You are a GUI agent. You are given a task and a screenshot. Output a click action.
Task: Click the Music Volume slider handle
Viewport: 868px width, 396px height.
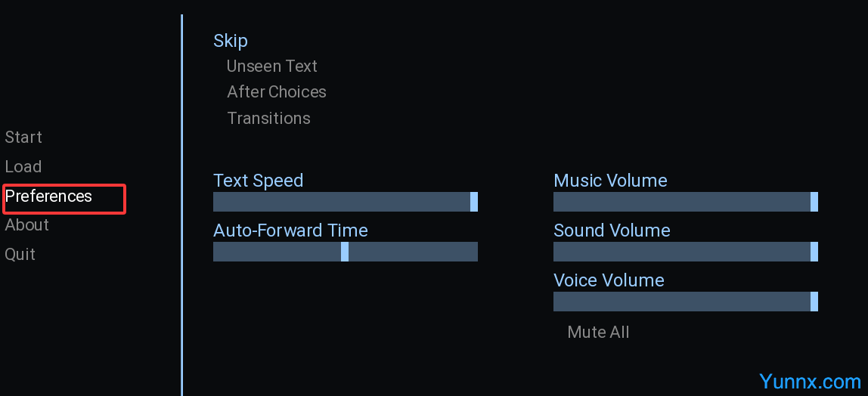[814, 202]
